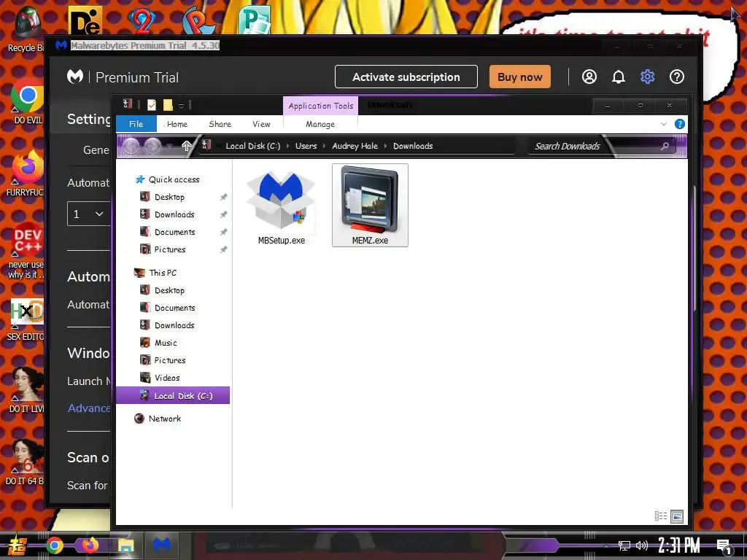Select MBSetup.exe file
This screenshot has height=560, width=747.
[281, 206]
